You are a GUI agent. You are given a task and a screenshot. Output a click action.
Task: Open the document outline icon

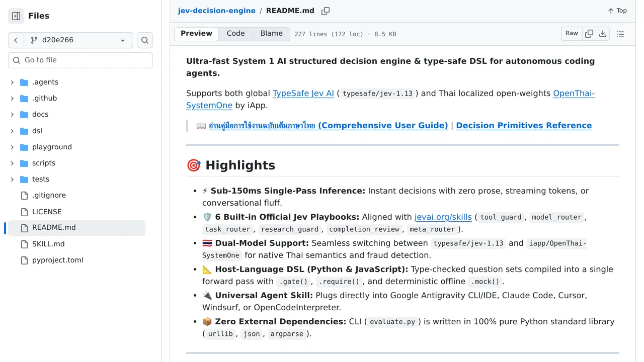(x=620, y=34)
